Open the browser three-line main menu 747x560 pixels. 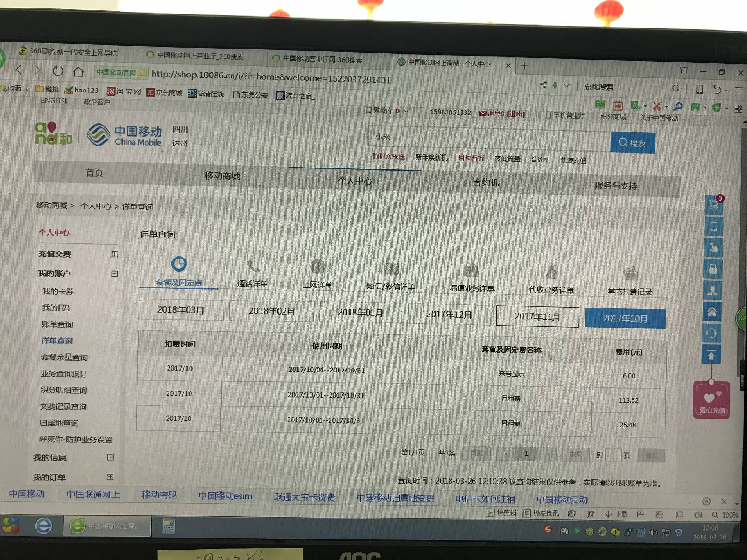tap(739, 90)
